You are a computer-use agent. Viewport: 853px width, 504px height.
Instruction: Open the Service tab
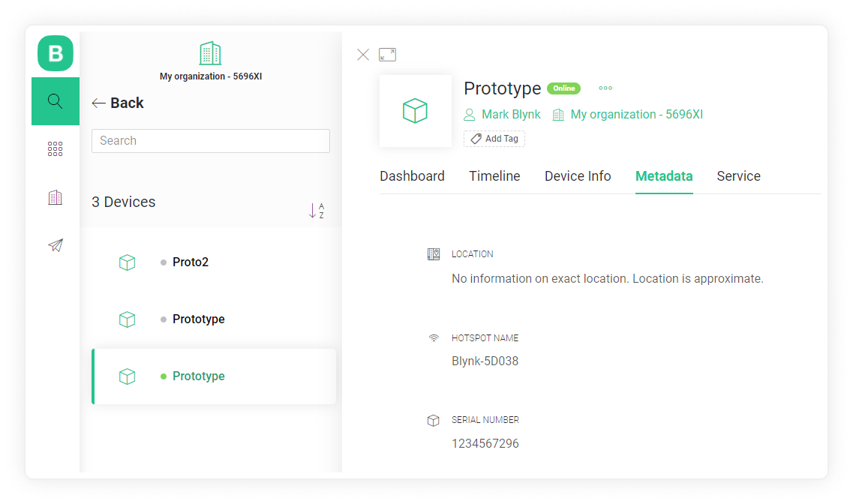(x=738, y=176)
